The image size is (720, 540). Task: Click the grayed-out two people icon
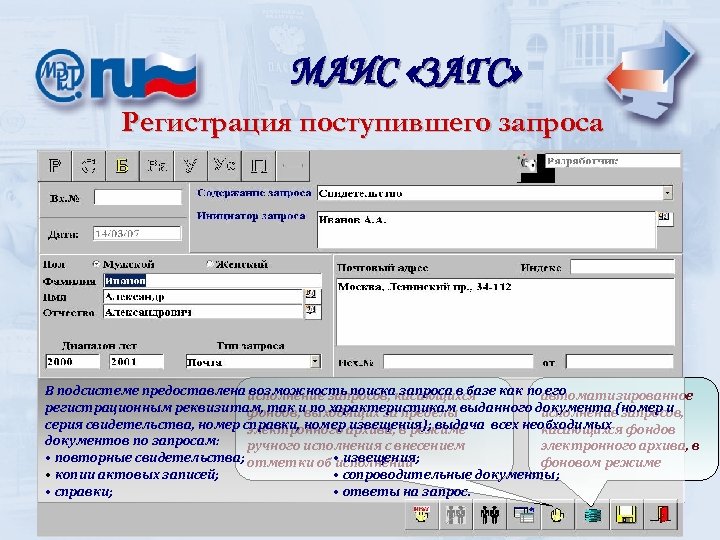455,515
